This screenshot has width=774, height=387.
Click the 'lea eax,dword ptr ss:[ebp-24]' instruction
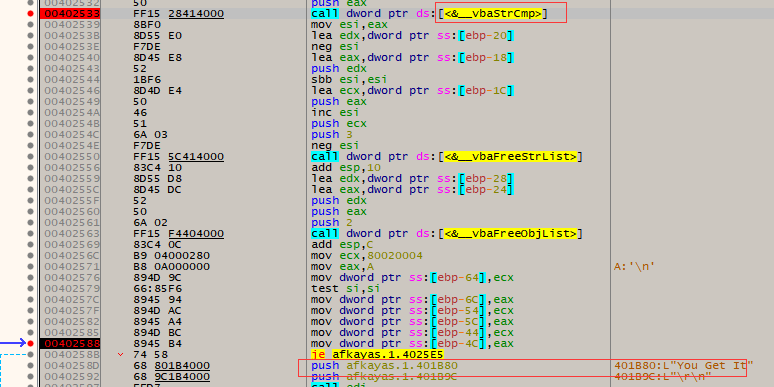coord(413,190)
